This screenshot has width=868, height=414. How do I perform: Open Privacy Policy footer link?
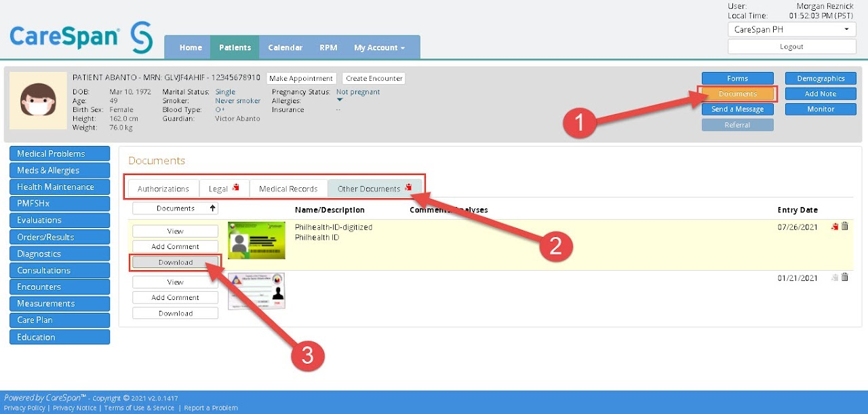coord(24,408)
